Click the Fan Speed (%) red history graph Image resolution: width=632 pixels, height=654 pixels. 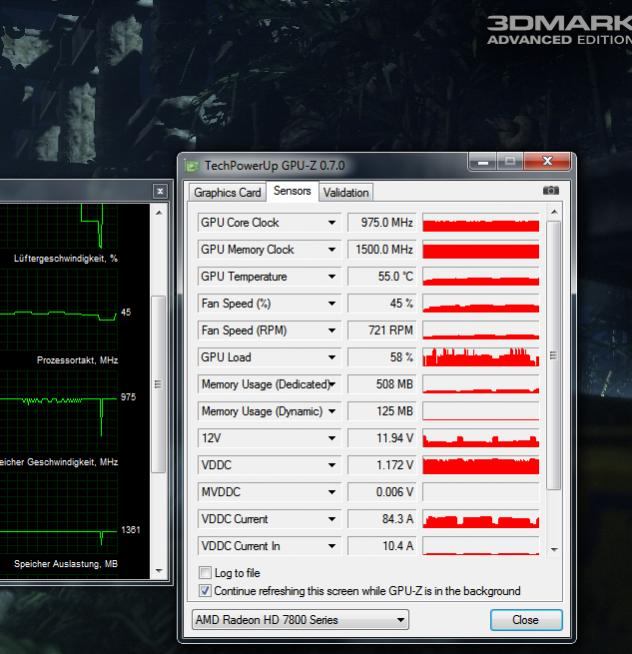(481, 304)
